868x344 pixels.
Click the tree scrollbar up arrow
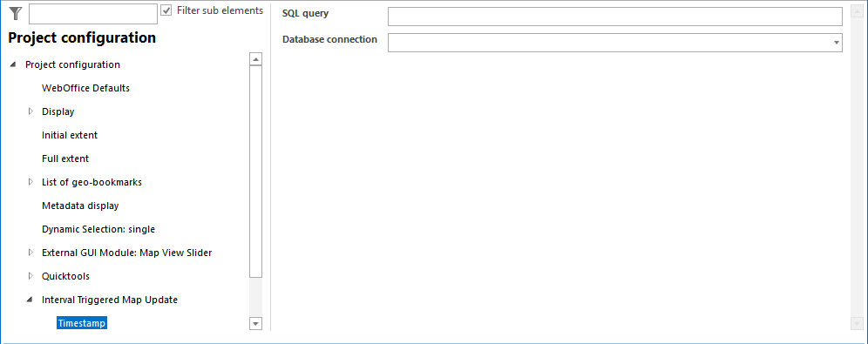click(x=255, y=59)
